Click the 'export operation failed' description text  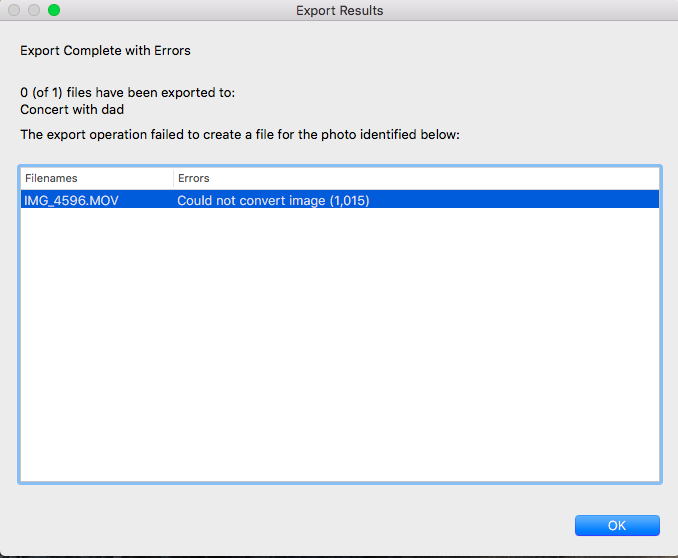click(x=239, y=134)
